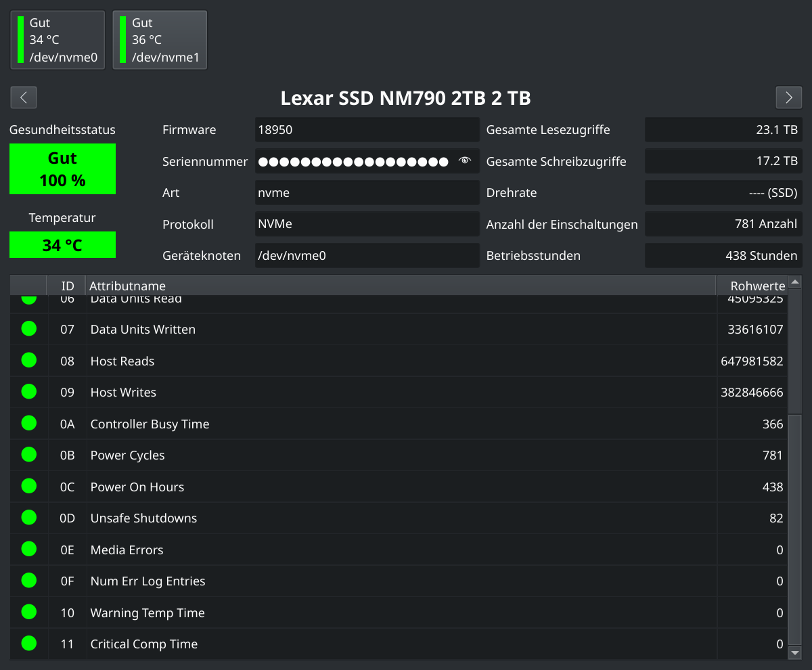
Task: Click the green Gut 100 % health status box
Action: (x=62, y=169)
